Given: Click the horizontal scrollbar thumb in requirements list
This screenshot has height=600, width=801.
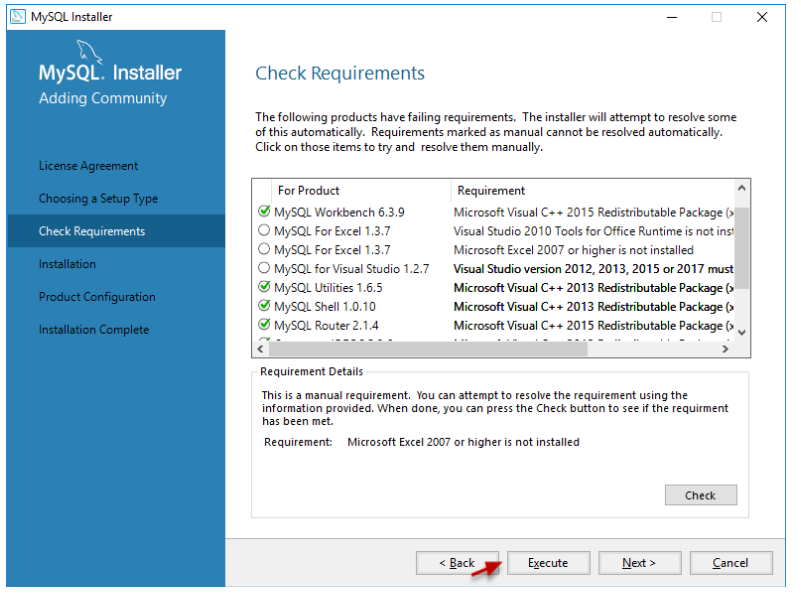Looking at the screenshot, I should coord(428,349).
